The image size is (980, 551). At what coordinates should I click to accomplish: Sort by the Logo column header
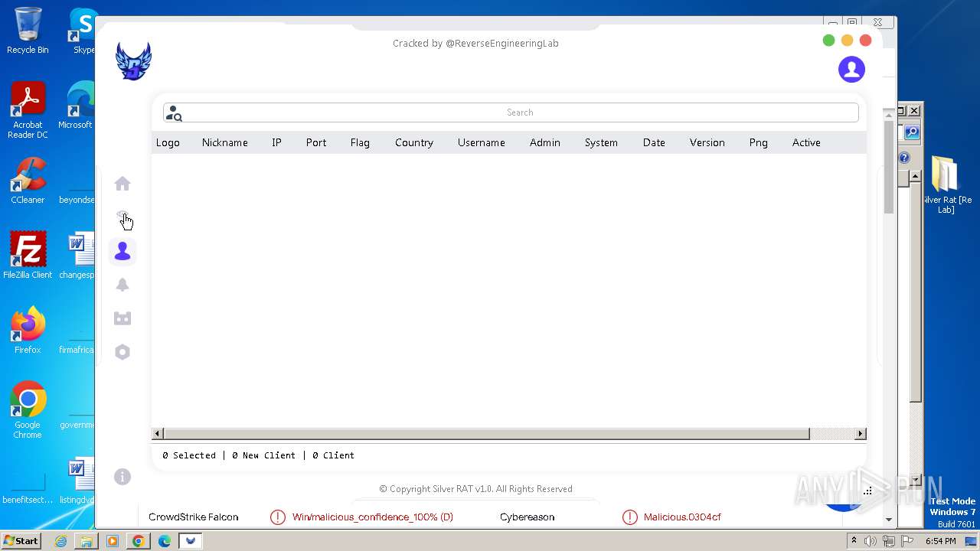(168, 142)
